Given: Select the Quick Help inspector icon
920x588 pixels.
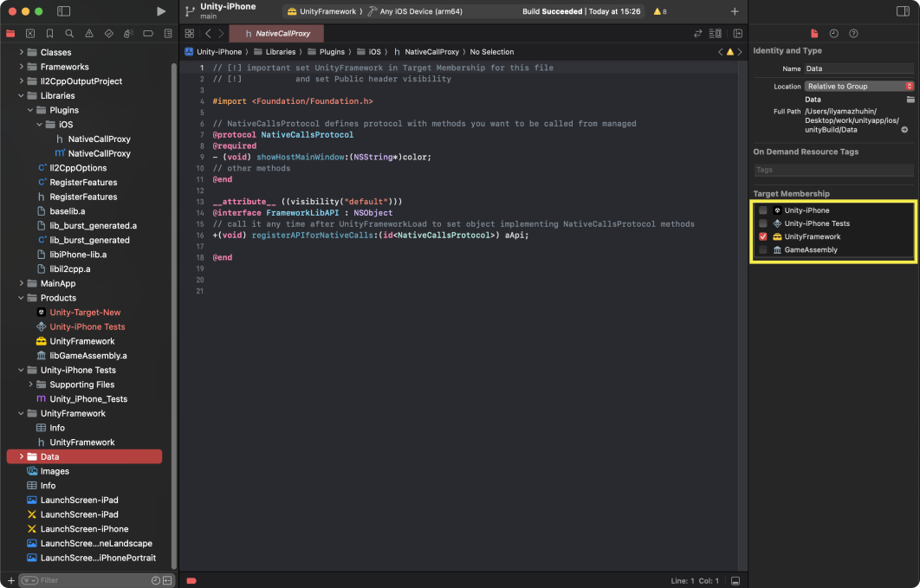Looking at the screenshot, I should (x=853, y=34).
